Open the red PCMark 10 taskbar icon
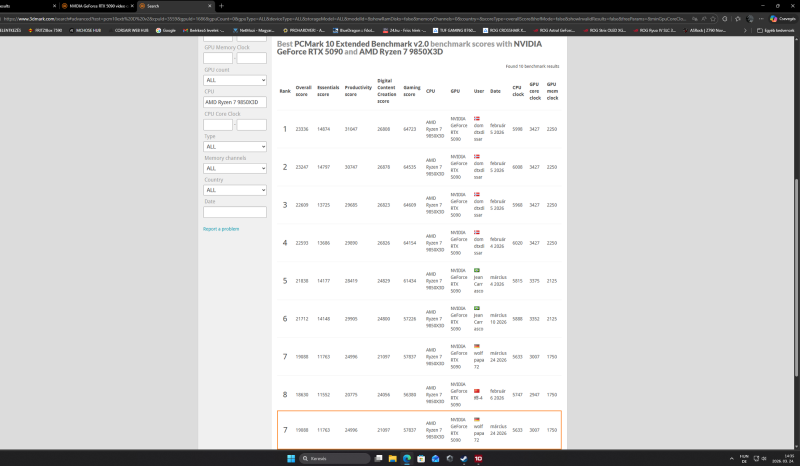Viewport: 800px width, 466px height. (478, 458)
